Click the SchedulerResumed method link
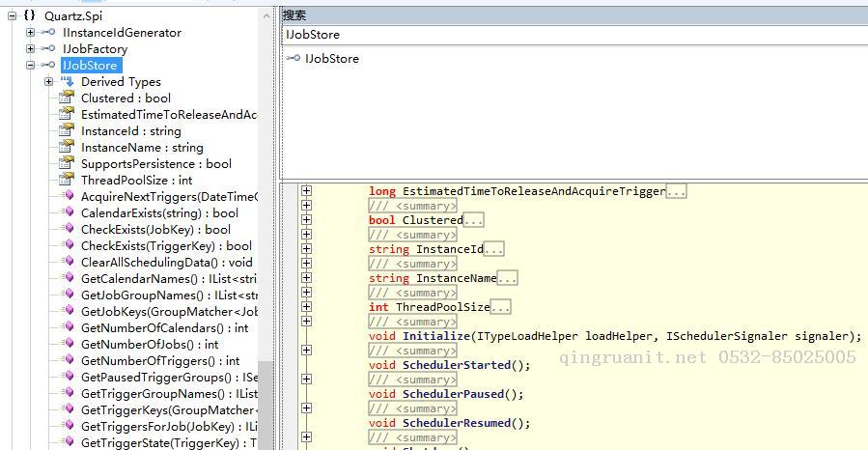 coord(457,423)
